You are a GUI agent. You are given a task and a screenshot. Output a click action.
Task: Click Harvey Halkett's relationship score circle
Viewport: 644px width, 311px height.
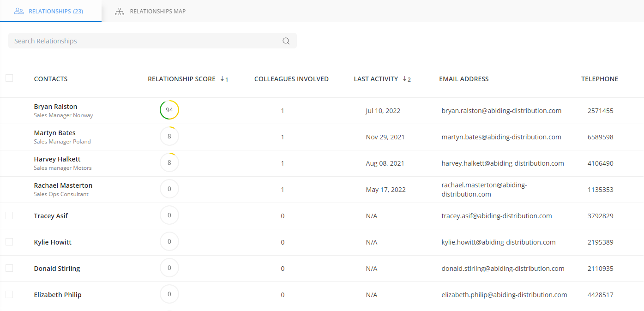[169, 163]
